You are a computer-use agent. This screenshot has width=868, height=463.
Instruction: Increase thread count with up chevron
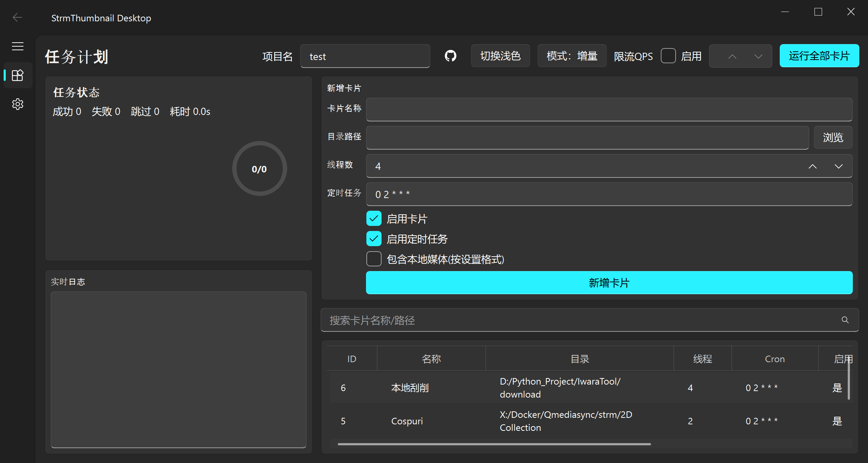pyautogui.click(x=812, y=166)
